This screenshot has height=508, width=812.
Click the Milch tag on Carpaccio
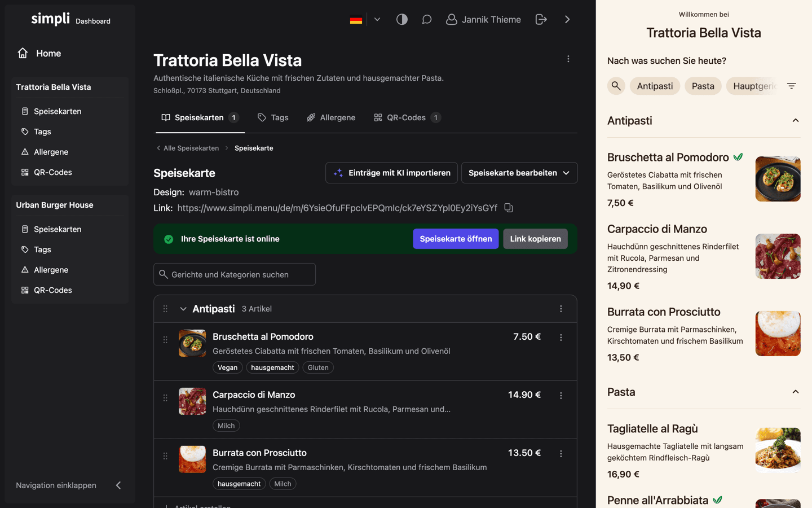(x=226, y=426)
